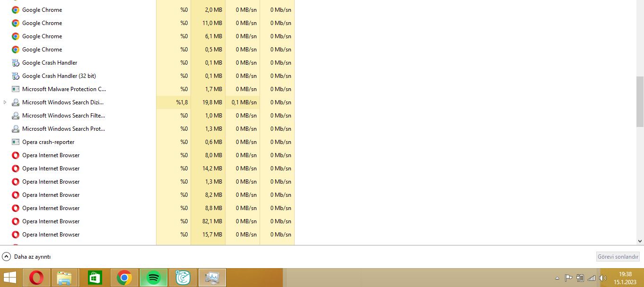Image resolution: width=644 pixels, height=287 pixels.
Task: Click the 19,8 MB memory value
Action: [212, 102]
